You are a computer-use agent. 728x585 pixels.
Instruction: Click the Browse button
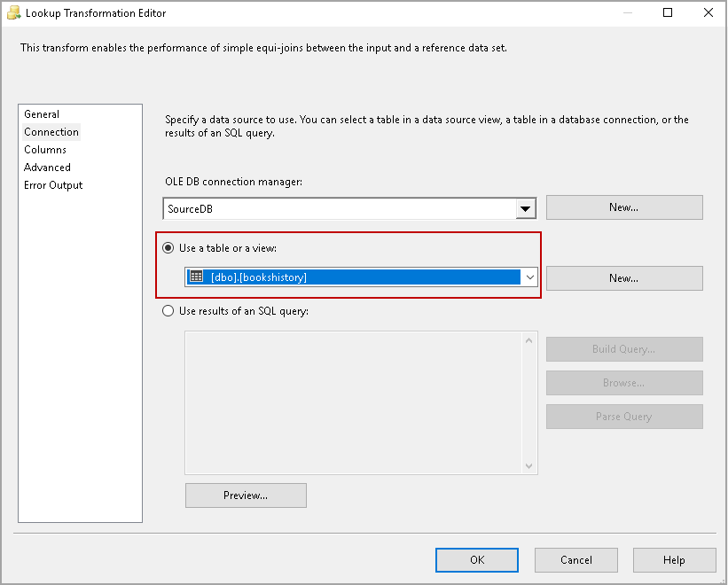tap(624, 383)
